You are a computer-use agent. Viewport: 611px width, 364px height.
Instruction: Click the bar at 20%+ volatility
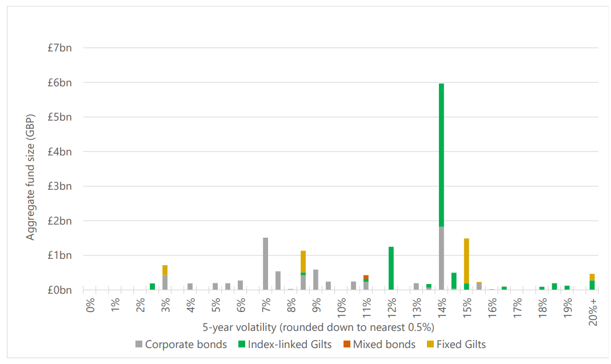[x=592, y=282]
